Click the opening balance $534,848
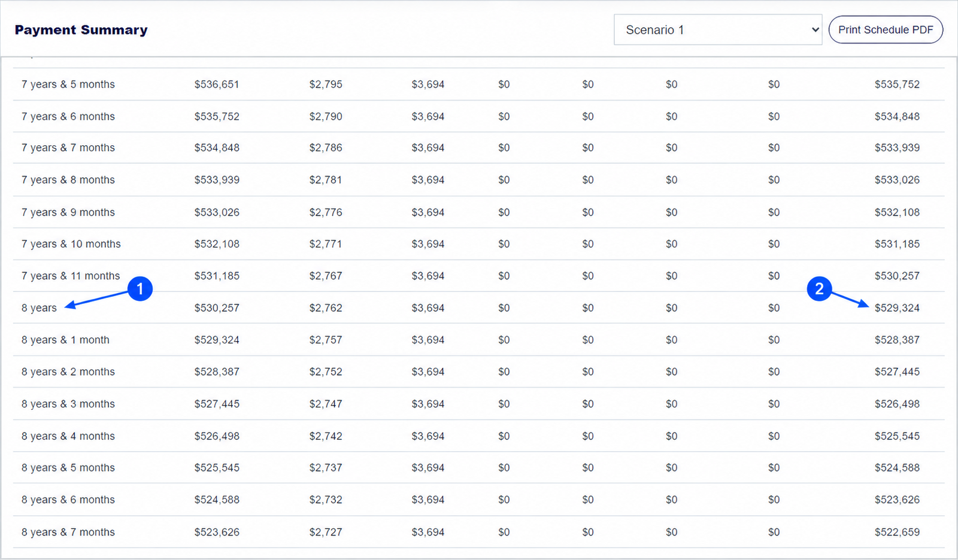The height and width of the screenshot is (560, 958). point(217,148)
